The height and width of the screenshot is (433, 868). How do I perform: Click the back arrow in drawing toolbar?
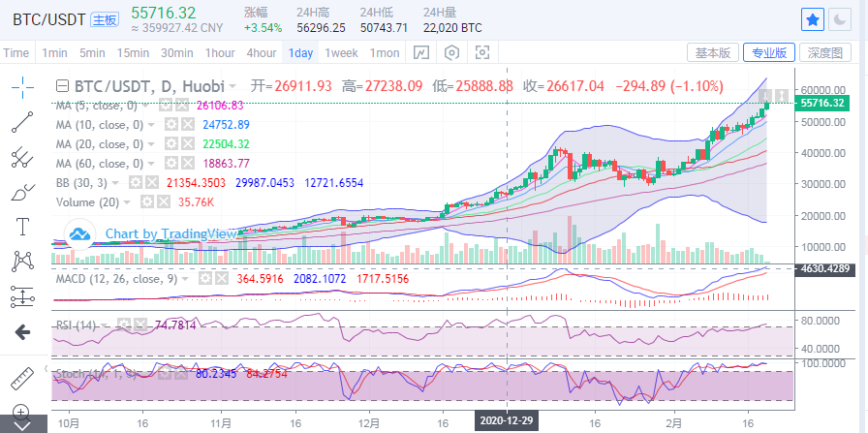tap(22, 332)
